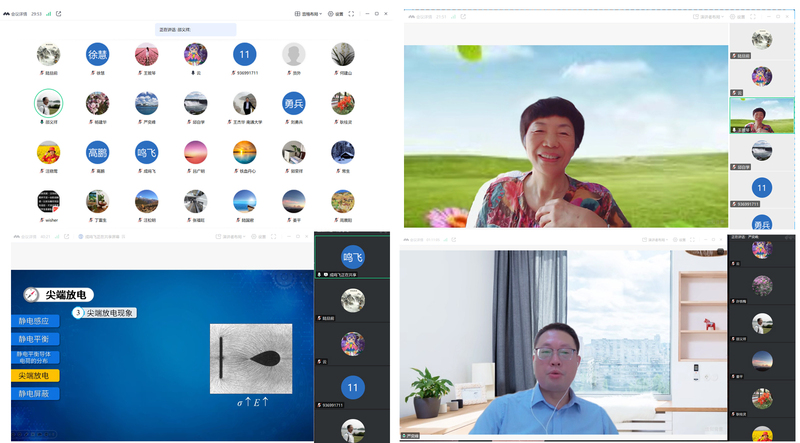Open settings in slide-sharing window

259,237
